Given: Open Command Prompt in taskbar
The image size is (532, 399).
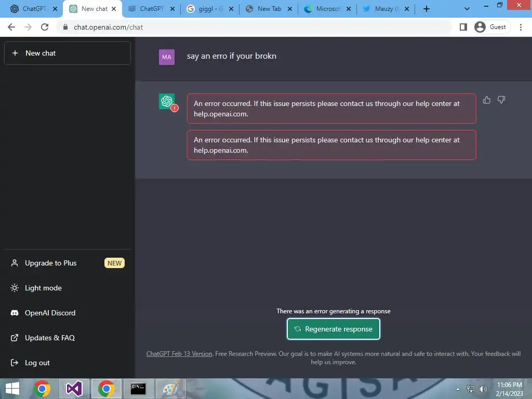Looking at the screenshot, I should click(138, 389).
